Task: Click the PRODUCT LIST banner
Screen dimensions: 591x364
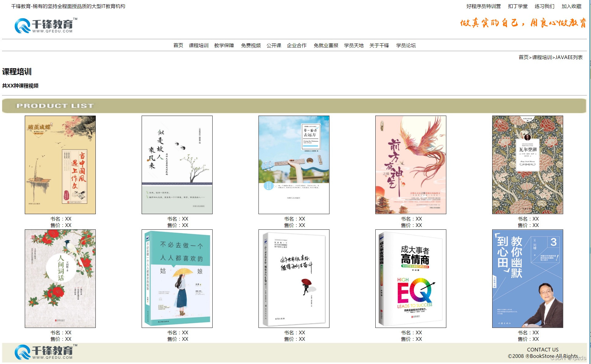Action: coord(294,106)
